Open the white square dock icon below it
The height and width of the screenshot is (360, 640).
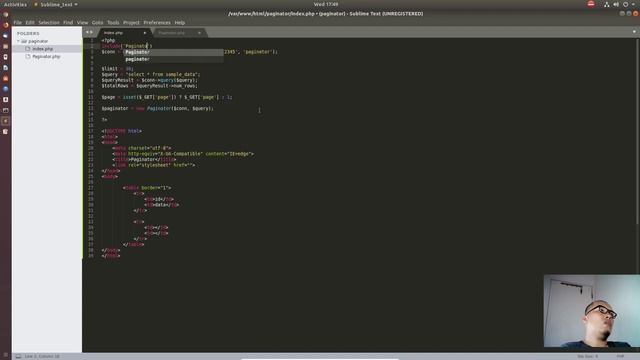click(x=5, y=100)
